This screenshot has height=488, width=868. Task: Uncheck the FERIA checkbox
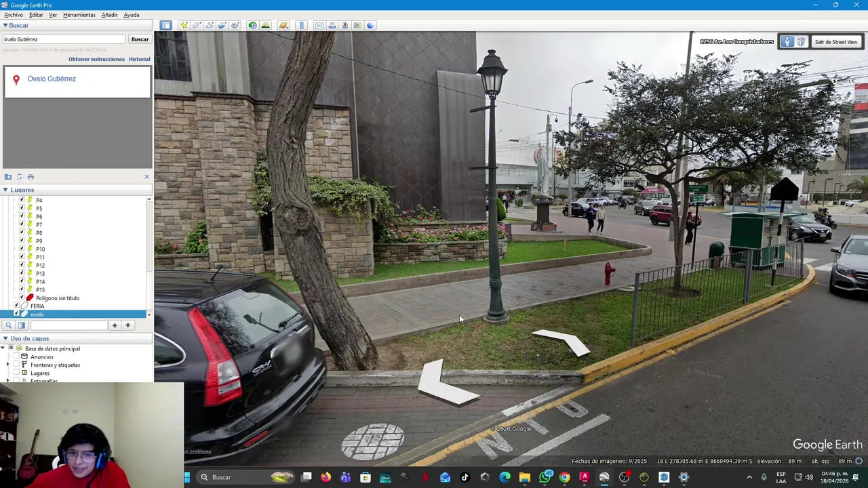coord(16,306)
